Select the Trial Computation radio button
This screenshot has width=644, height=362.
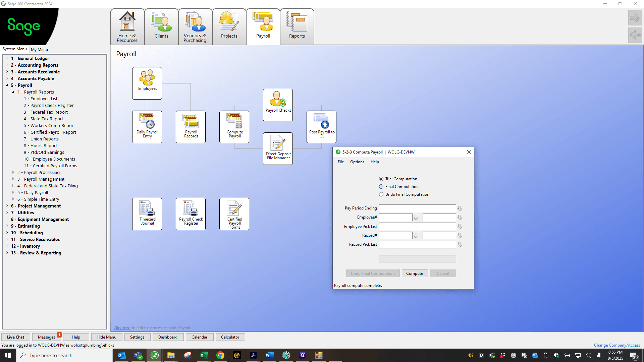381,179
